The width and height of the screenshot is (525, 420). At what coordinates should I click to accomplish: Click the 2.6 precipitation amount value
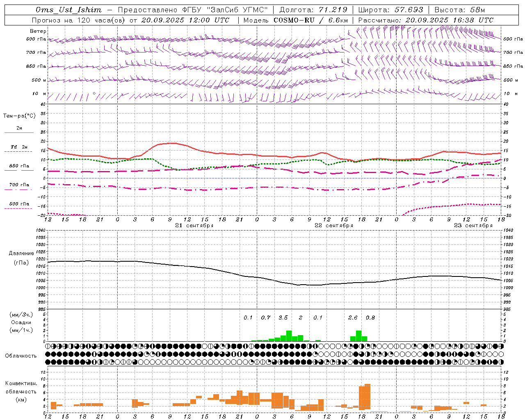[x=353, y=318]
